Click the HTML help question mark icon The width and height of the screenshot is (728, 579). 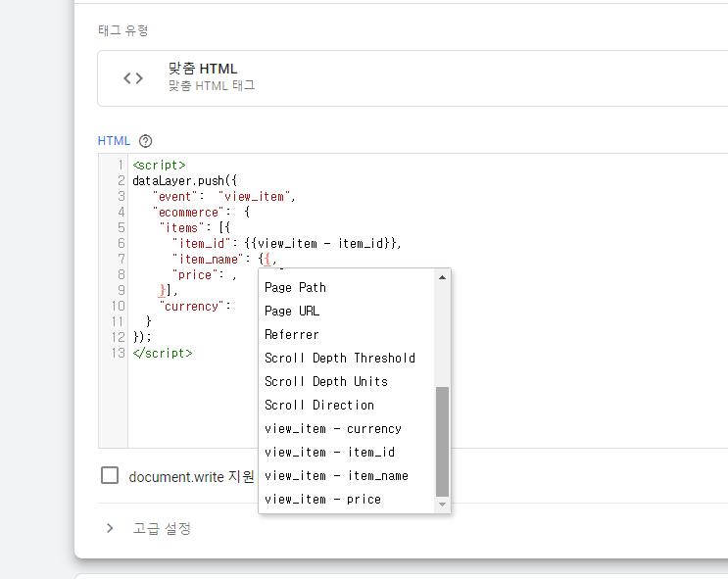[145, 141]
